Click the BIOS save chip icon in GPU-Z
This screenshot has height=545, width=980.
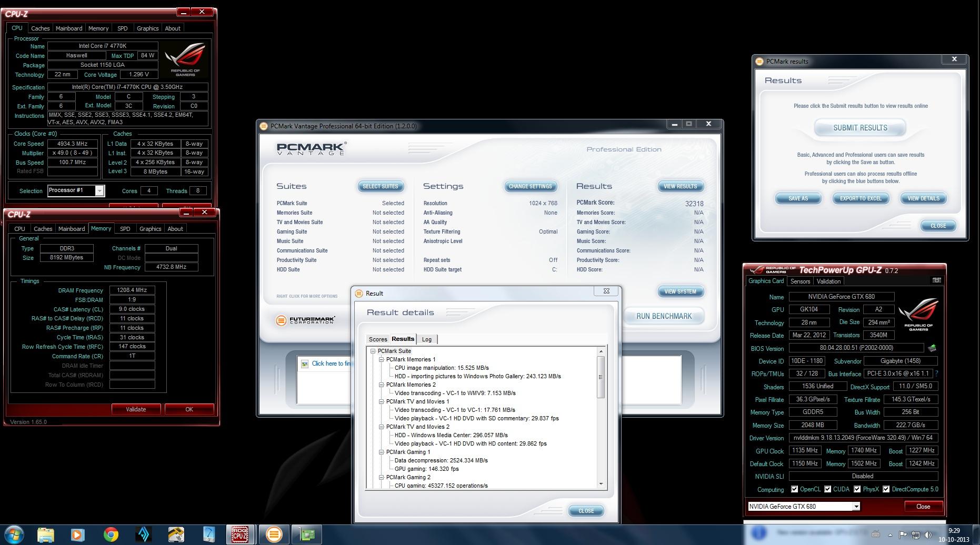(932, 348)
